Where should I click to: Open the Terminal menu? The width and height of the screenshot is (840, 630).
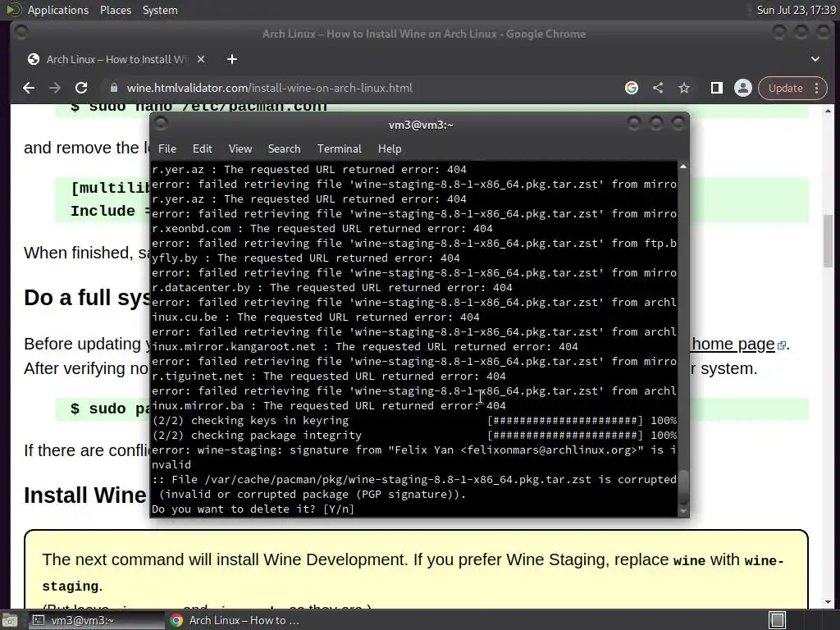(339, 148)
